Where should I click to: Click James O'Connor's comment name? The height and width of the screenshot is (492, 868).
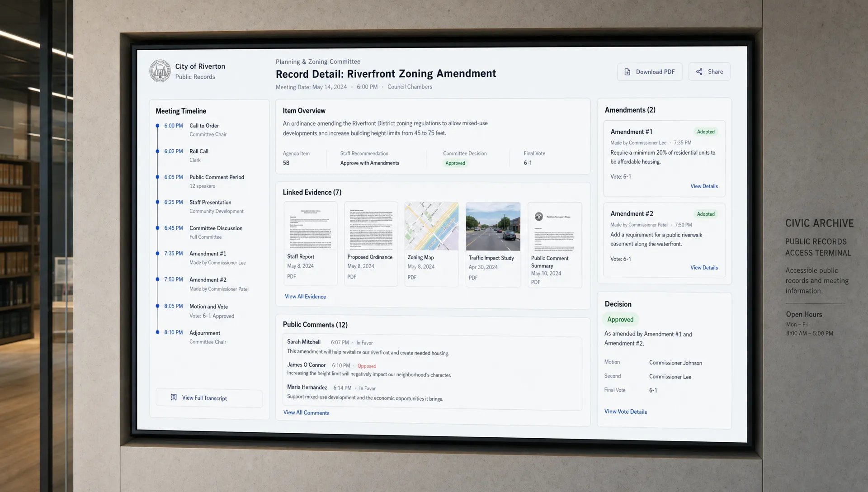point(307,365)
